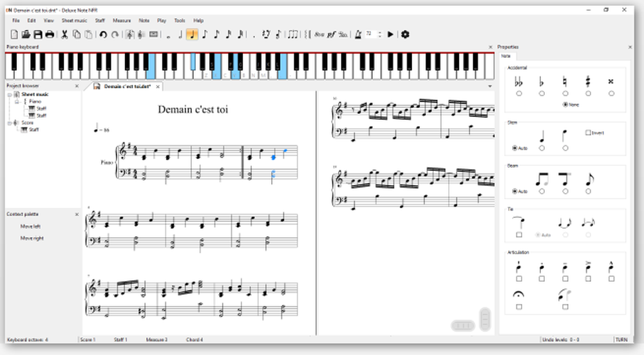
Task: Redo the last undone action
Action: (115, 35)
